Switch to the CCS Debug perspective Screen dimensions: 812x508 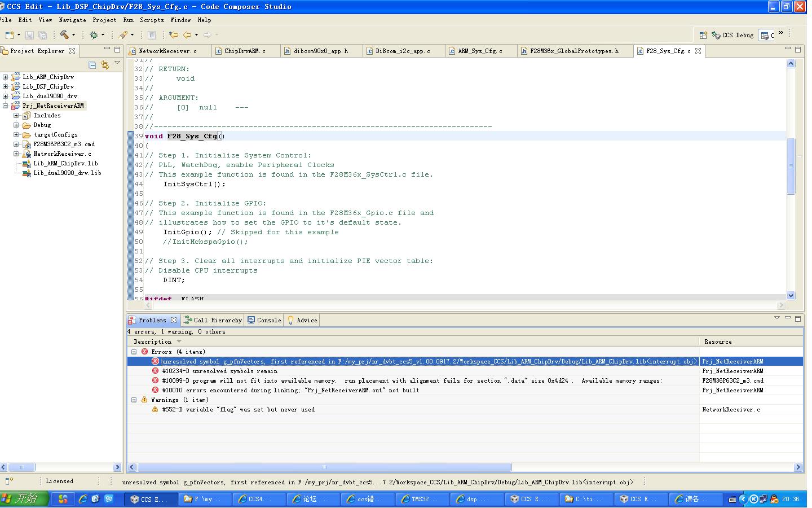732,35
